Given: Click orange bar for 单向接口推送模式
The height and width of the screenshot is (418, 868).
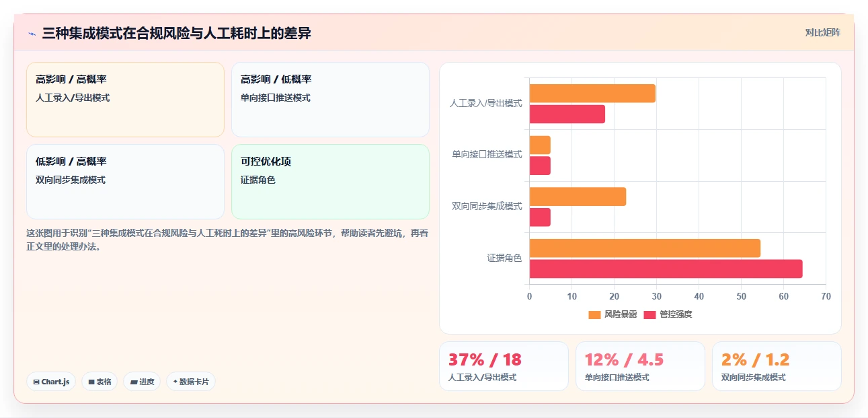Looking at the screenshot, I should pos(540,145).
